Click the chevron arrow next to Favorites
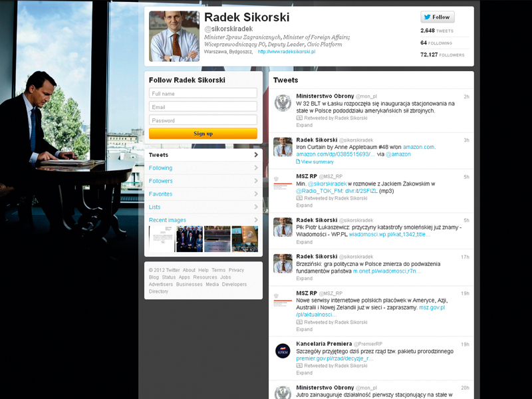 (256, 194)
